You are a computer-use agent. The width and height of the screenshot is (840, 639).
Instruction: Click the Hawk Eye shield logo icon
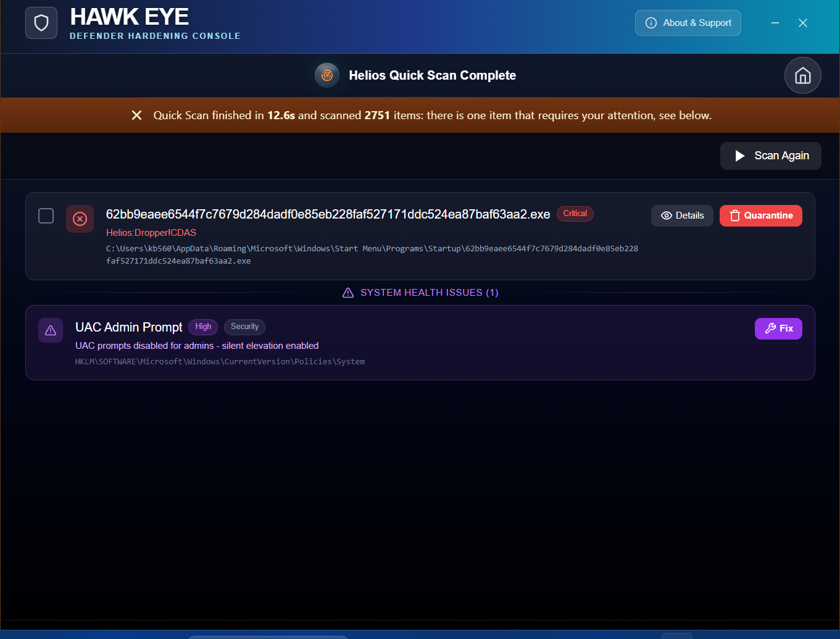point(41,23)
